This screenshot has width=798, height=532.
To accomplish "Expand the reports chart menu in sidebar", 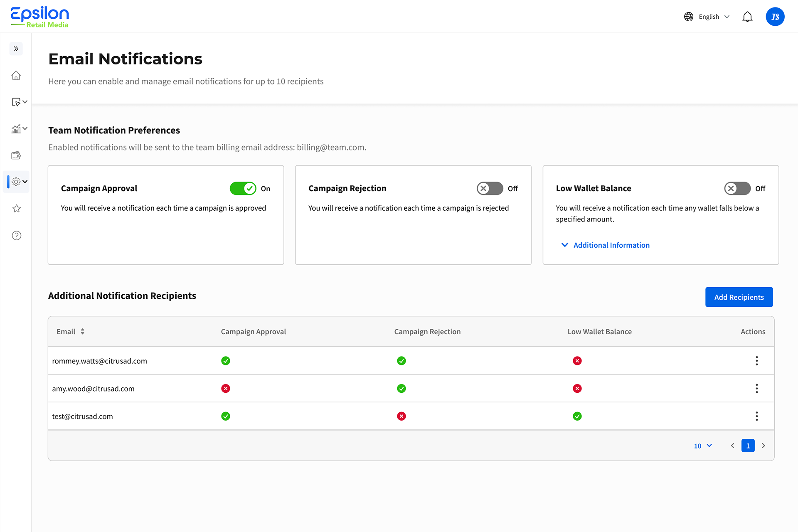I will coord(19,129).
